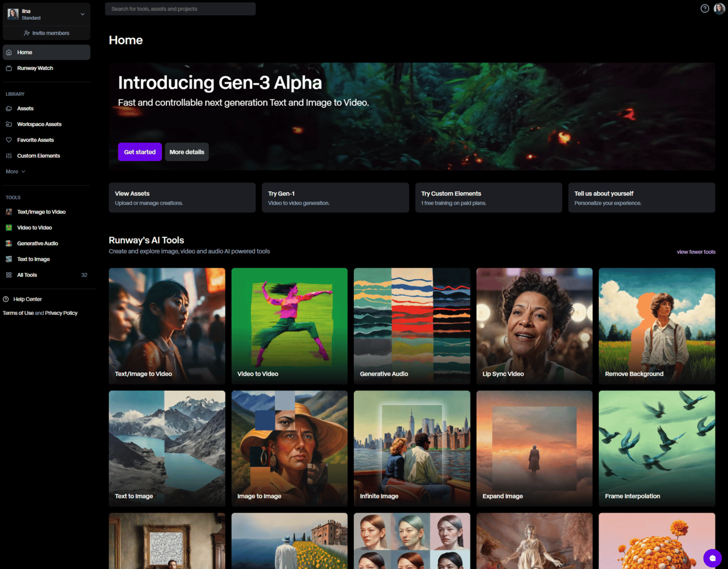Open the Video to Video tool thumbnail
The image size is (728, 569).
[290, 326]
